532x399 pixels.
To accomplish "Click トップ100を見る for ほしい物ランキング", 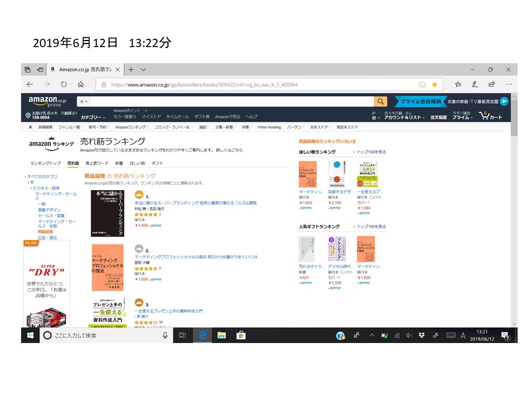I will pos(371,152).
